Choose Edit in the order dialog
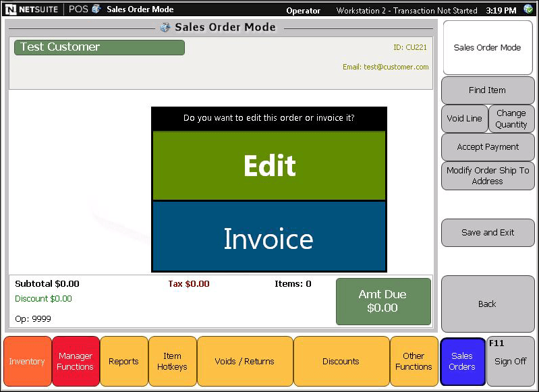Screen dimensions: 539x392 269,165
